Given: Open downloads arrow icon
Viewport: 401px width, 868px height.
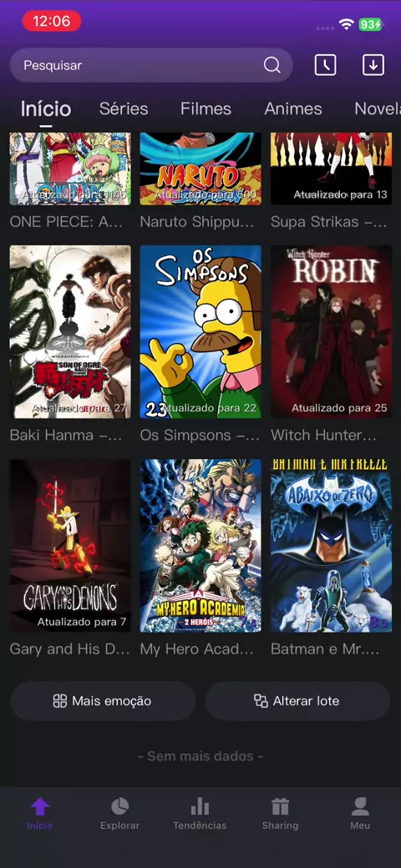Looking at the screenshot, I should tap(373, 65).
